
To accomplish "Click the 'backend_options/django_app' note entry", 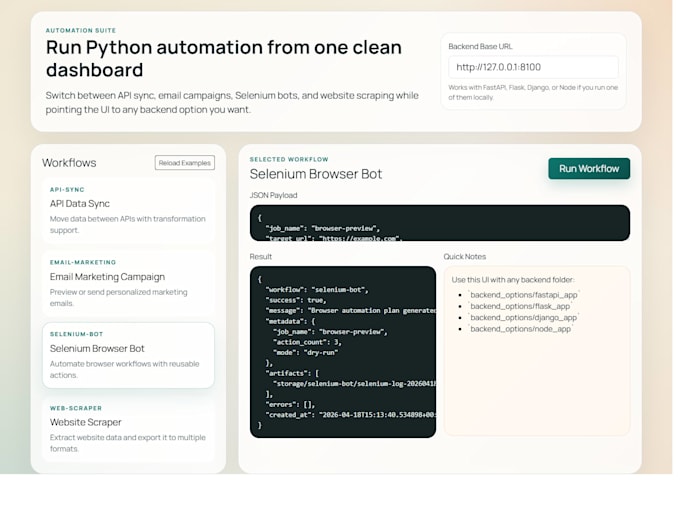I will (523, 317).
